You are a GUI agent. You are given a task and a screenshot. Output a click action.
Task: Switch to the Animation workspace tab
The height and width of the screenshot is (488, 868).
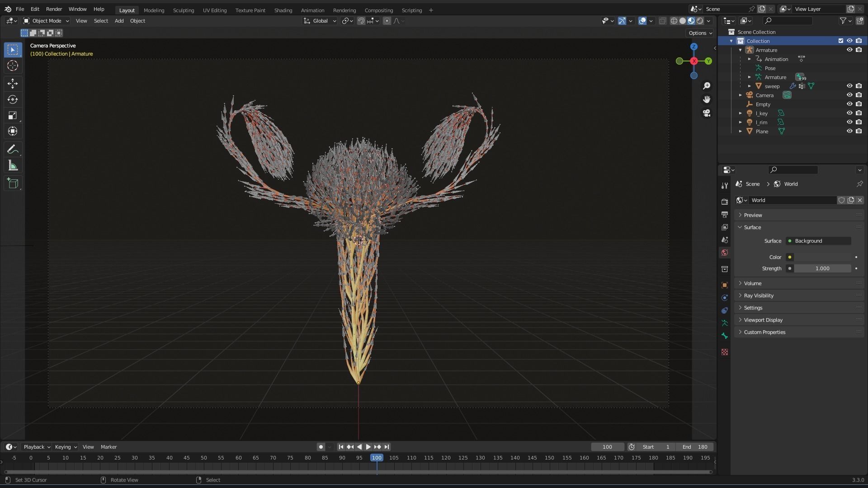312,10
